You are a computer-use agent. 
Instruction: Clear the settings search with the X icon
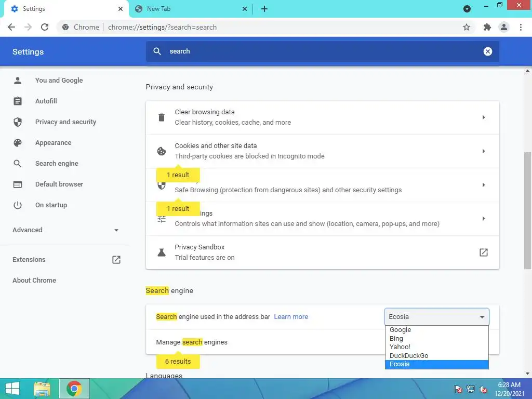tap(487, 51)
